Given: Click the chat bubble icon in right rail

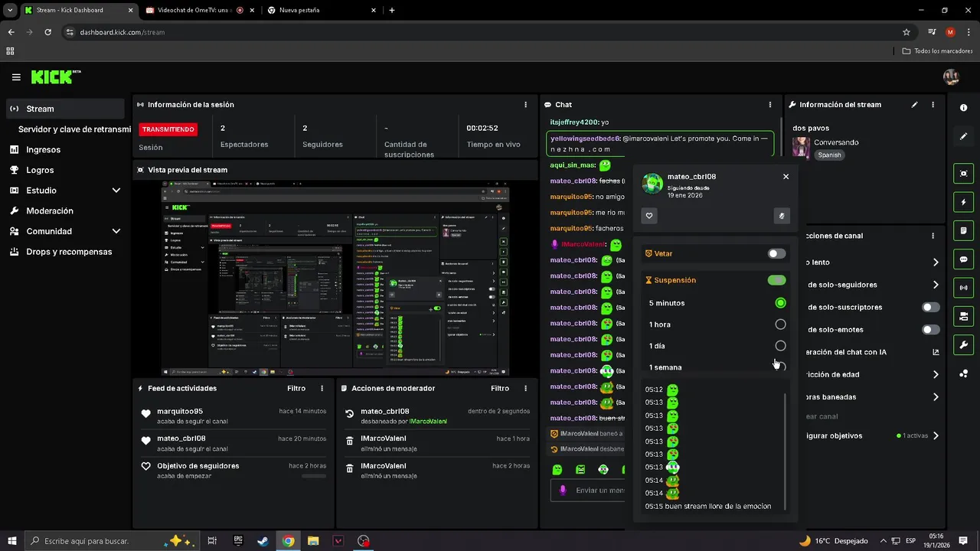Looking at the screenshot, I should 963,259.
